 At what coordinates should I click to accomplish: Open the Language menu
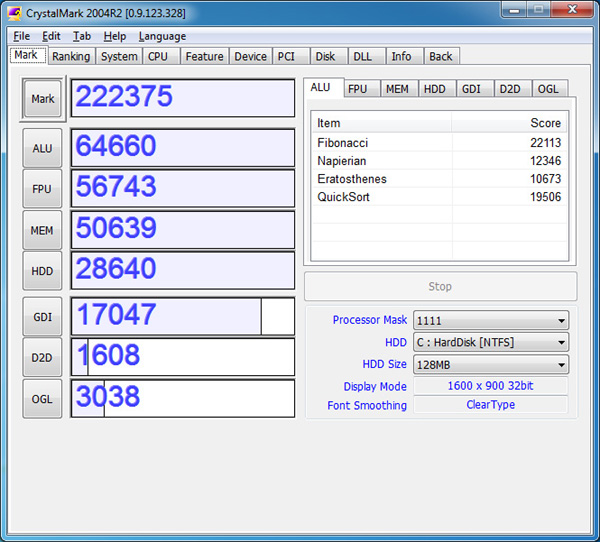(162, 36)
